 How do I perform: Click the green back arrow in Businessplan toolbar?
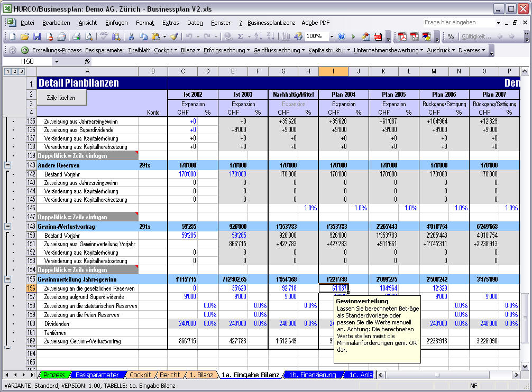(x=25, y=50)
